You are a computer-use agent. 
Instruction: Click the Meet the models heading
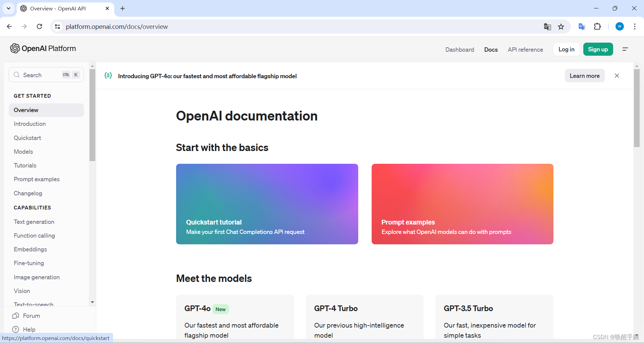point(214,279)
